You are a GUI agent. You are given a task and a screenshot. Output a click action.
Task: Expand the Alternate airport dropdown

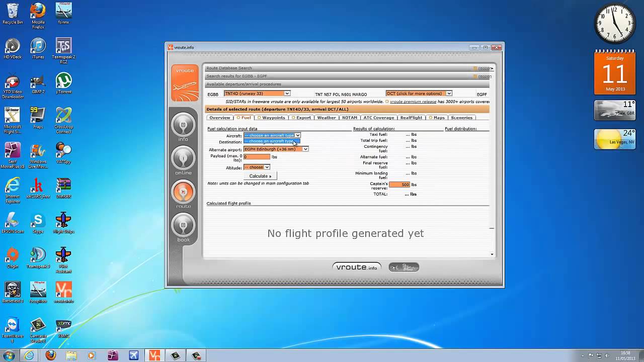276,149
